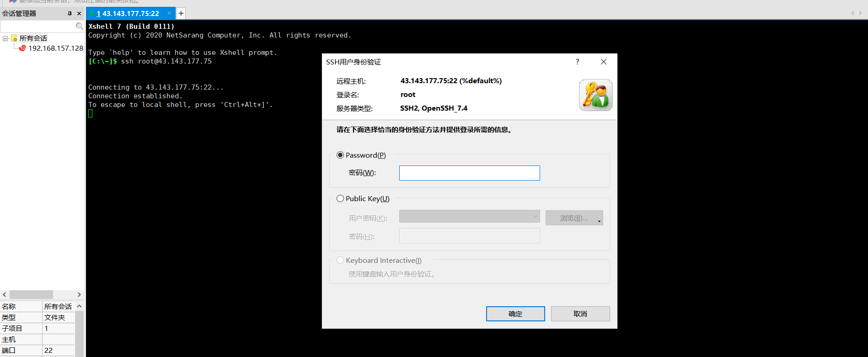The width and height of the screenshot is (868, 357).
Task: Pin the session manager panel
Action: click(x=70, y=14)
